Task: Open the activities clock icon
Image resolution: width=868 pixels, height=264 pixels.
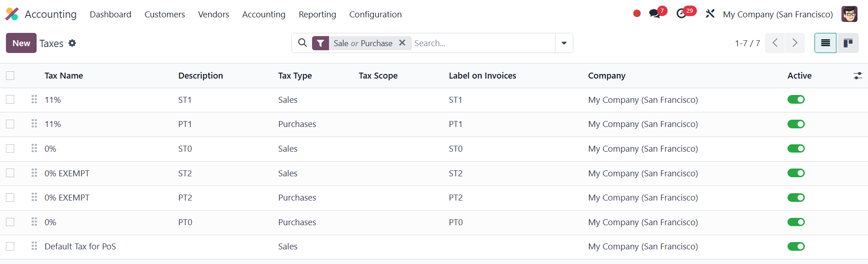Action: click(x=681, y=14)
